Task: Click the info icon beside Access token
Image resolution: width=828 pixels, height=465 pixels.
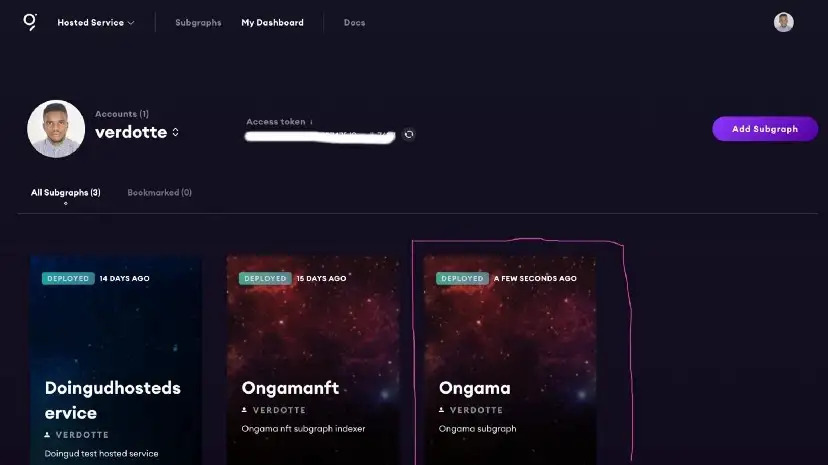Action: (x=311, y=122)
